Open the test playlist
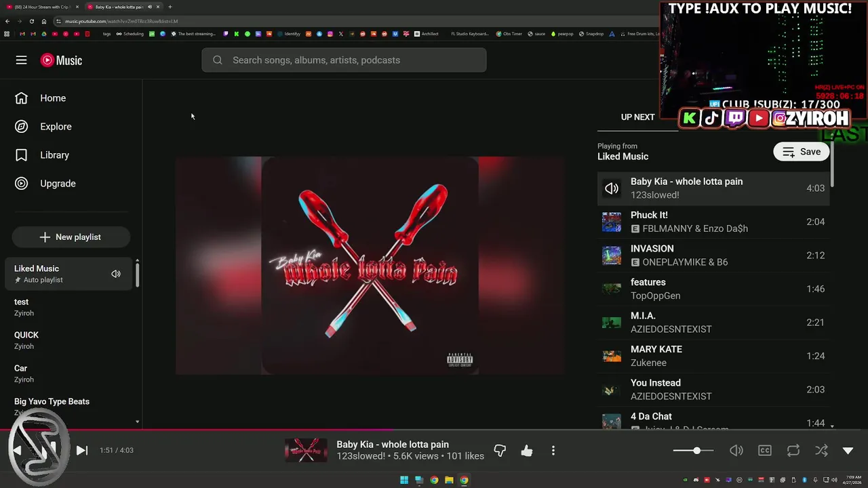 coord(68,307)
